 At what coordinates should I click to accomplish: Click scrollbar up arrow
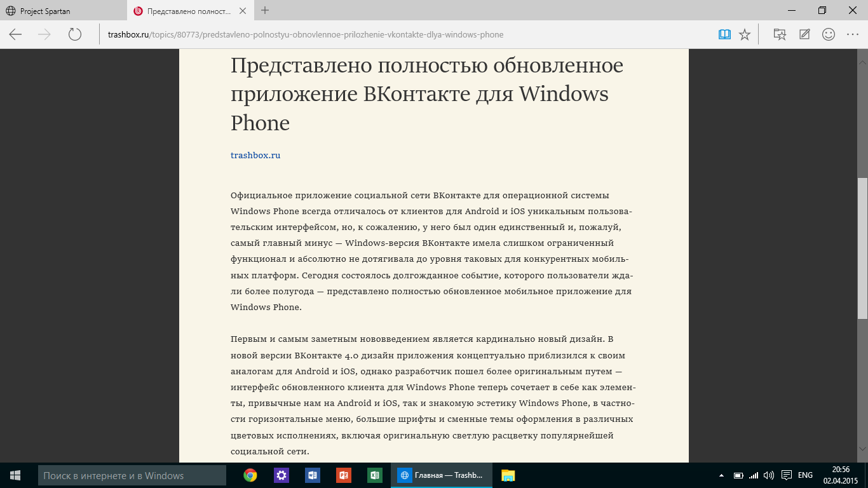862,63
